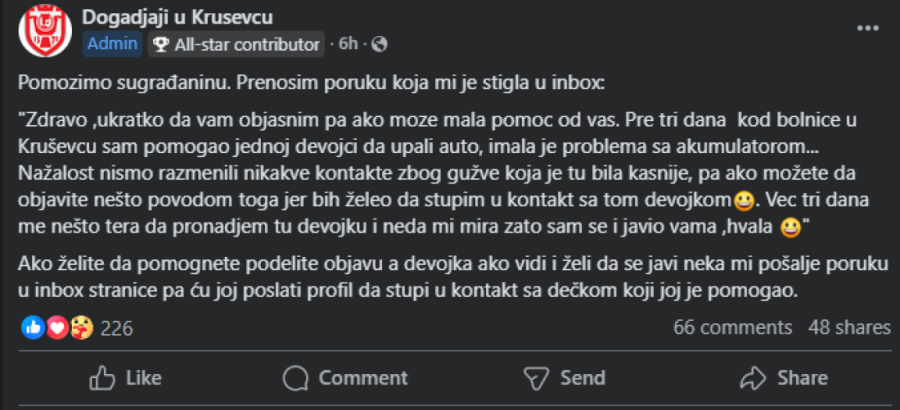Click the Admin badge
The height and width of the screenshot is (410, 900).
click(112, 44)
